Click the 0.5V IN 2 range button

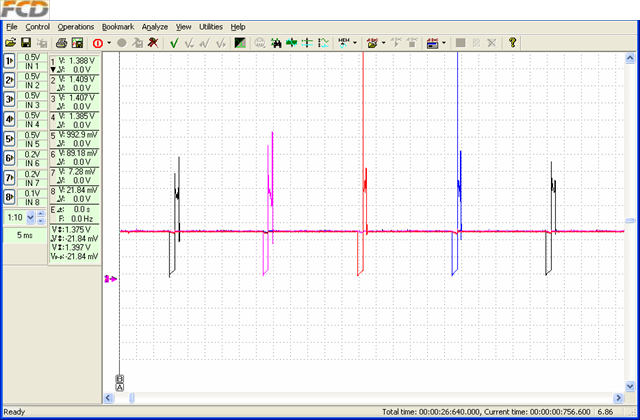32,81
